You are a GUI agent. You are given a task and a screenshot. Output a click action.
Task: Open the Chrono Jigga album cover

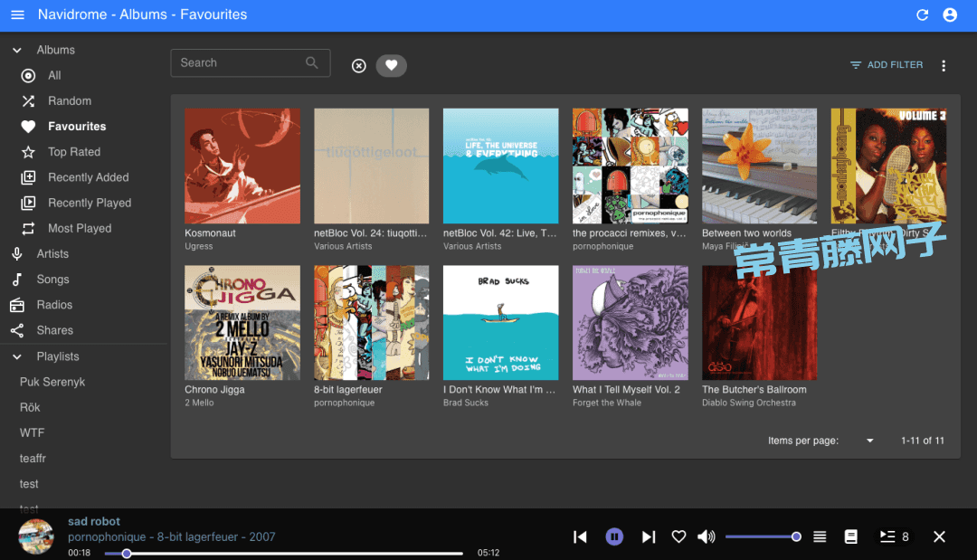242,323
